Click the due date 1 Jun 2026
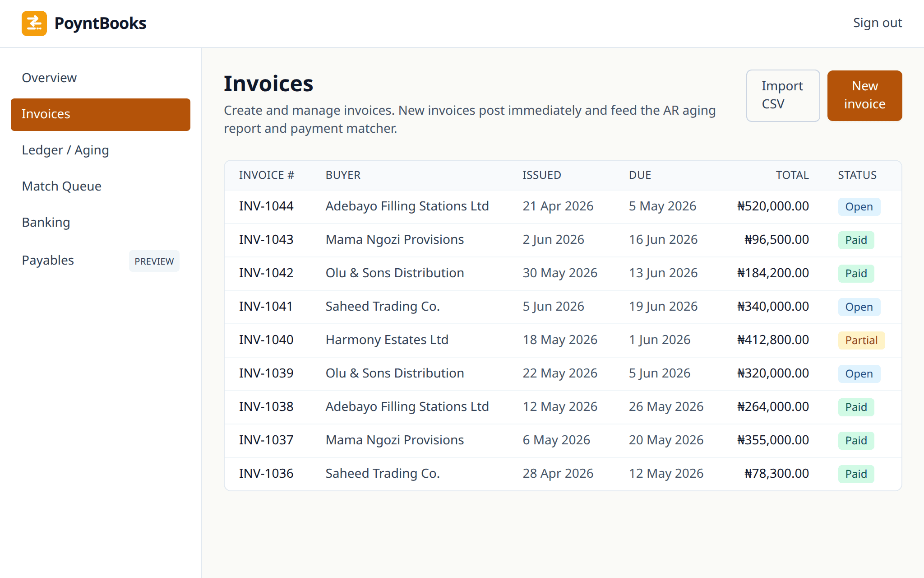 pos(660,340)
